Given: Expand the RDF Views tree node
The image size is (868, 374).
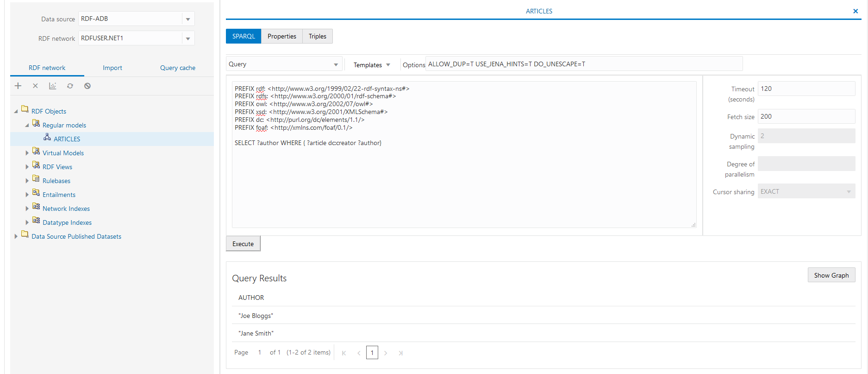Looking at the screenshot, I should tap(27, 167).
